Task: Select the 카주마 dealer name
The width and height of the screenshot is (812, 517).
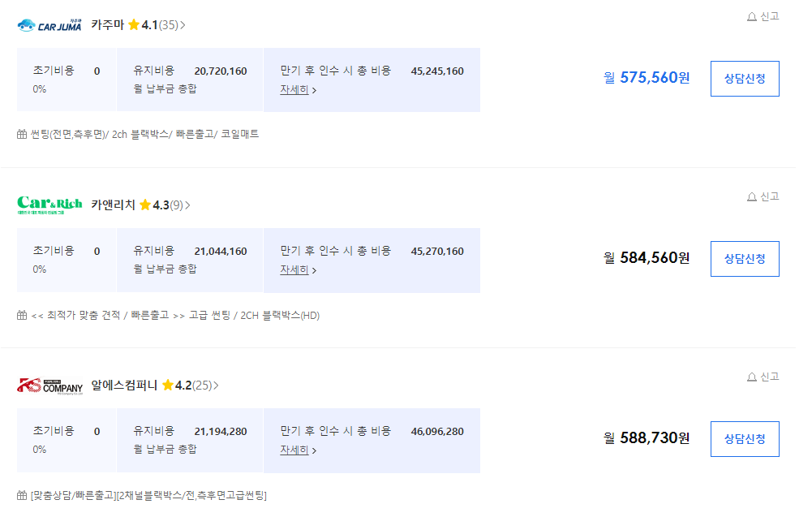Action: (108, 25)
